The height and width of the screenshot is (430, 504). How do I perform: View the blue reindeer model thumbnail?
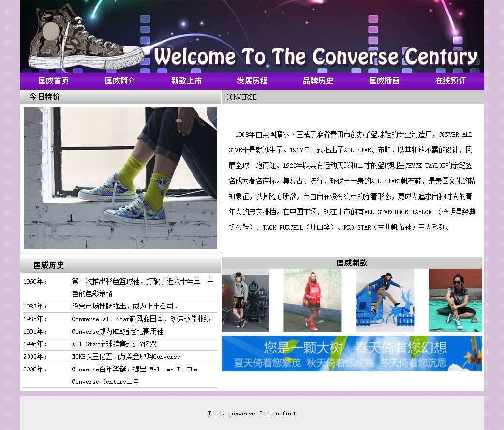385,300
